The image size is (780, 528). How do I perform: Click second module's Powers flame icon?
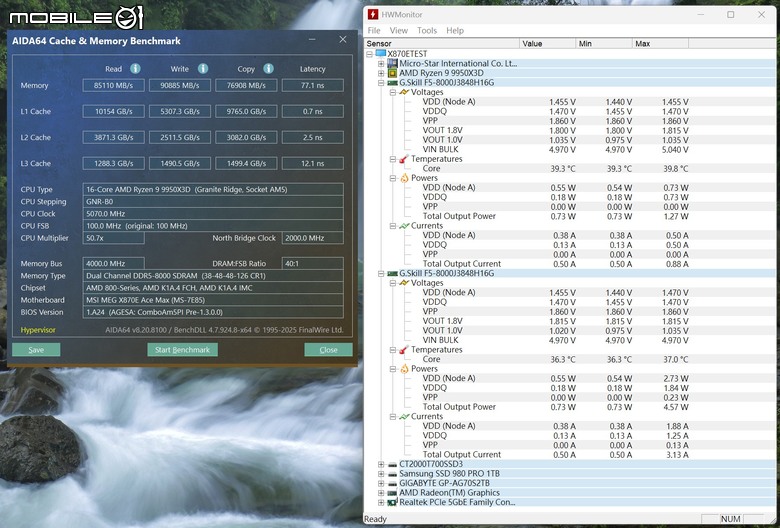(403, 368)
